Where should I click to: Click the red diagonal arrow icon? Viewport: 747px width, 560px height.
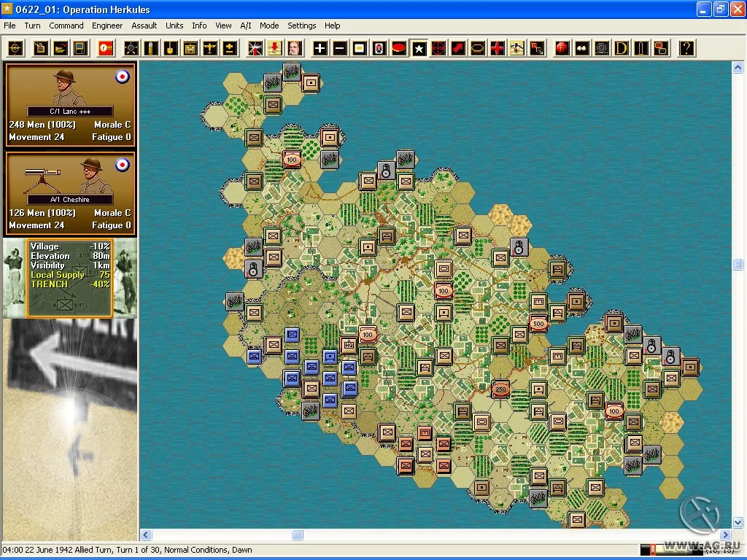[x=458, y=48]
